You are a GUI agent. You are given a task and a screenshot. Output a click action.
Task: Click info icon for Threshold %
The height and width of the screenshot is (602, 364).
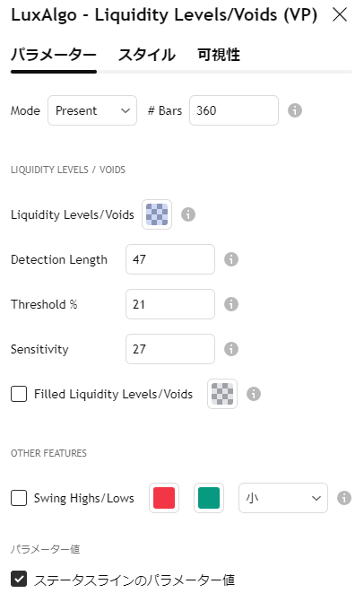(x=231, y=304)
